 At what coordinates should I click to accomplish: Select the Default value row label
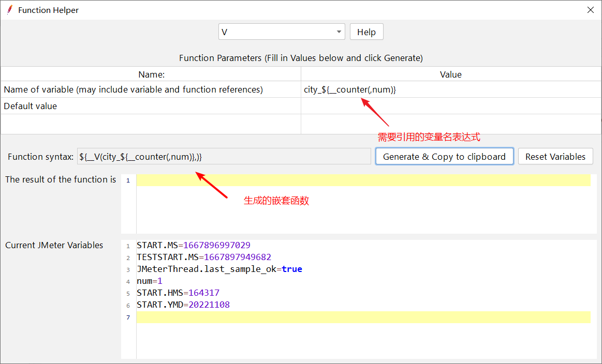point(31,106)
